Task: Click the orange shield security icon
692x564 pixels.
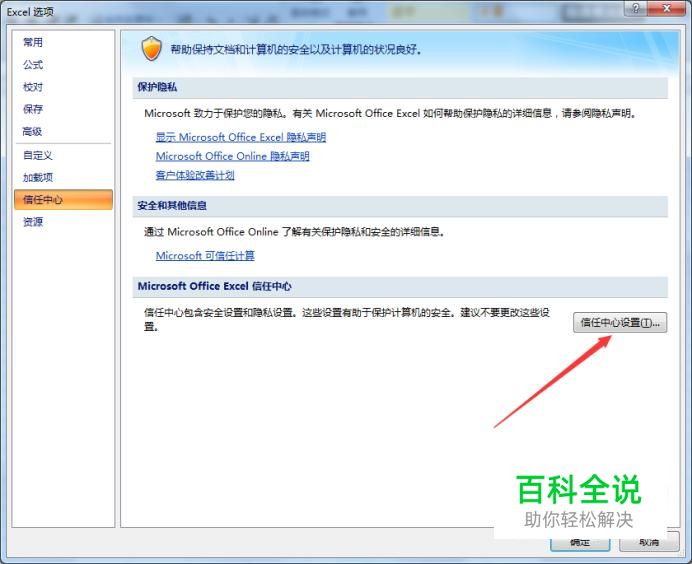Action: (151, 49)
